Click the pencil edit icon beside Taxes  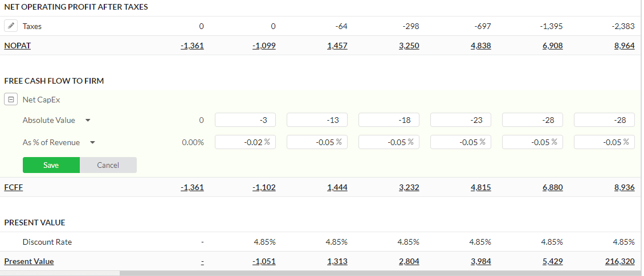tap(11, 26)
